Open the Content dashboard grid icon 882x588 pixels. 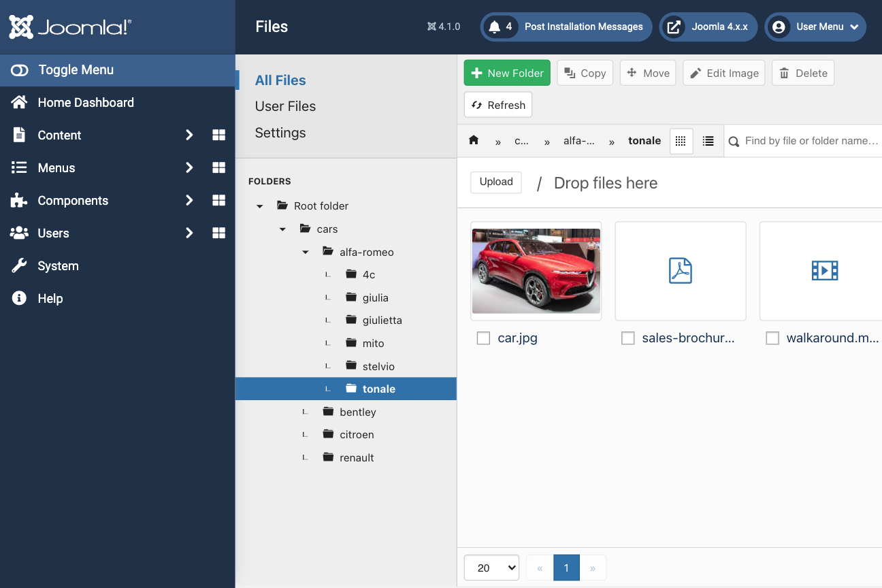click(x=218, y=135)
